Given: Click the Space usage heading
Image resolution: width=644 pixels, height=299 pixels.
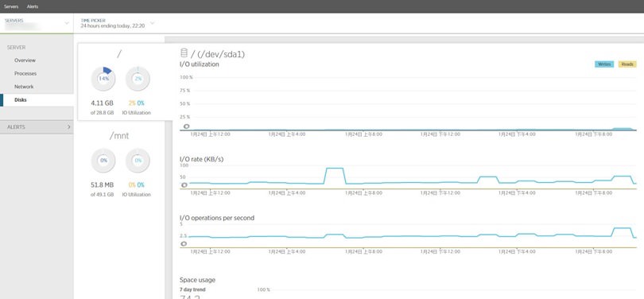Looking at the screenshot, I should (x=197, y=280).
